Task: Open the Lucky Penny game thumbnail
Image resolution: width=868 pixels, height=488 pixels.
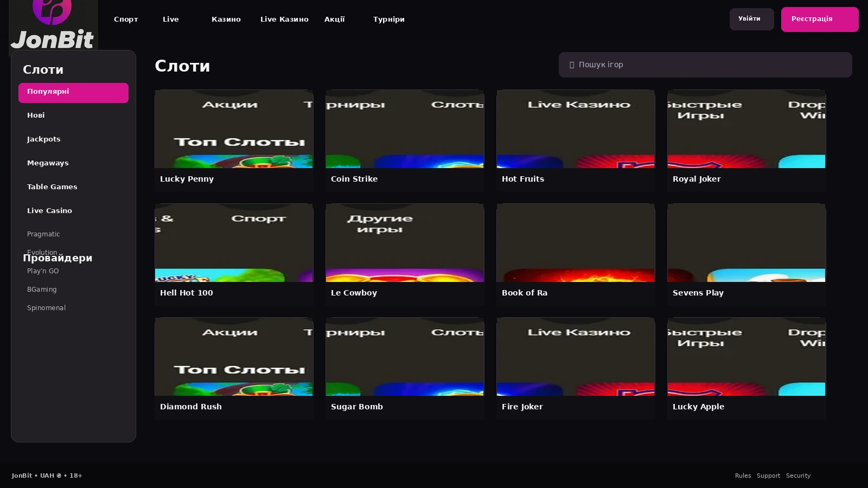Action: [234, 129]
